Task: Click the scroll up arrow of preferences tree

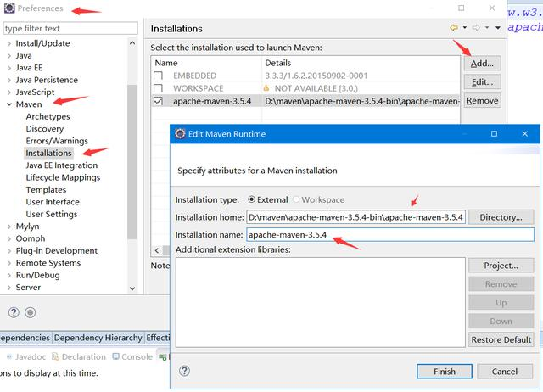Action: pyautogui.click(x=132, y=43)
